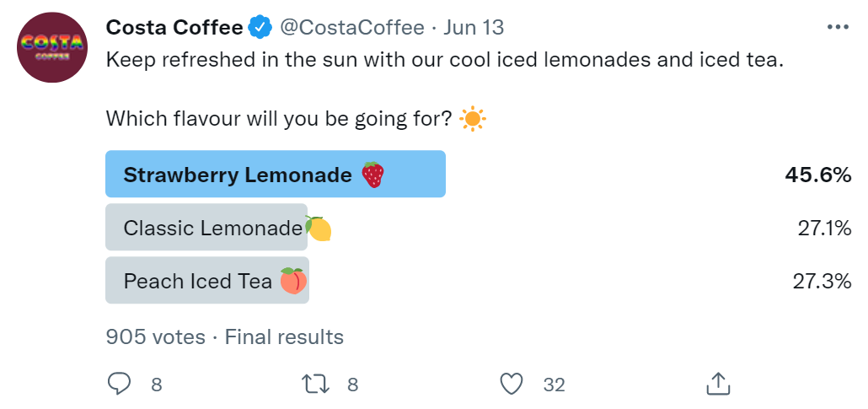Click the like count of 32
Image resolution: width=868 pixels, height=409 pixels.
(x=554, y=385)
